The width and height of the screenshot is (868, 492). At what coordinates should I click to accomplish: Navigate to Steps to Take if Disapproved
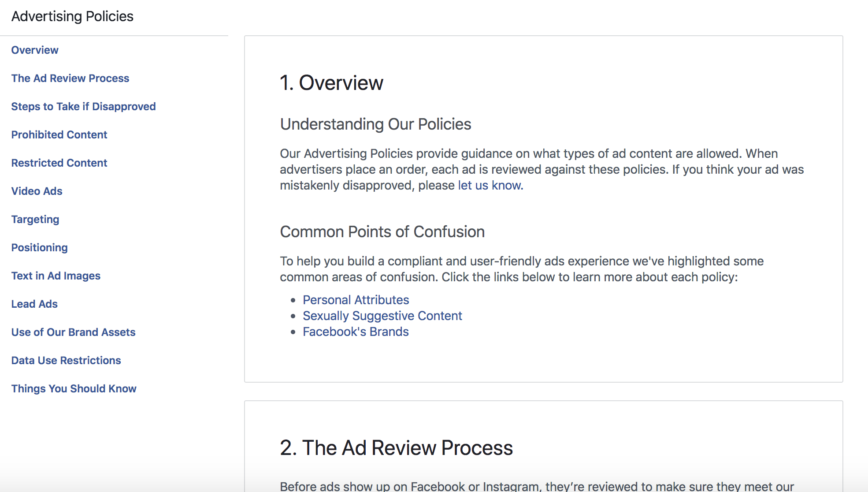[83, 107]
